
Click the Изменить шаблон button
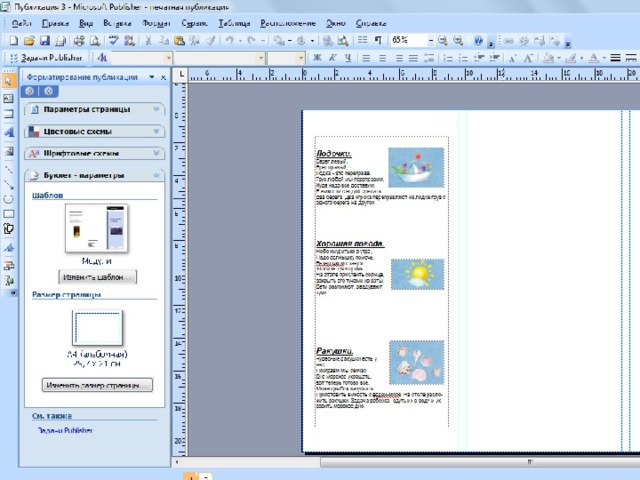click(96, 276)
